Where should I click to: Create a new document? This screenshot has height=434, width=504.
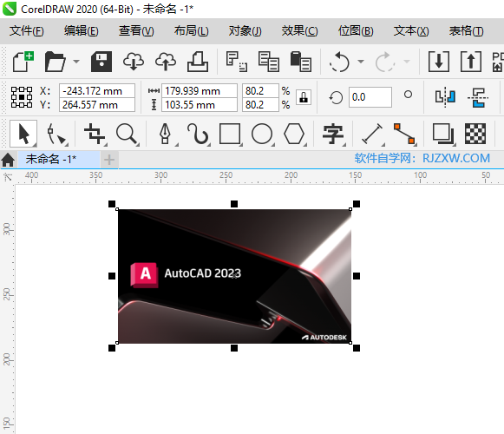click(23, 61)
